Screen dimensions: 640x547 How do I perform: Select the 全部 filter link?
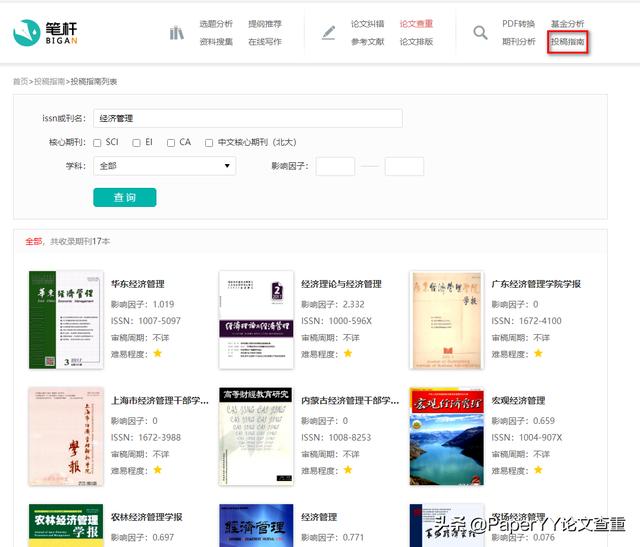pos(33,241)
